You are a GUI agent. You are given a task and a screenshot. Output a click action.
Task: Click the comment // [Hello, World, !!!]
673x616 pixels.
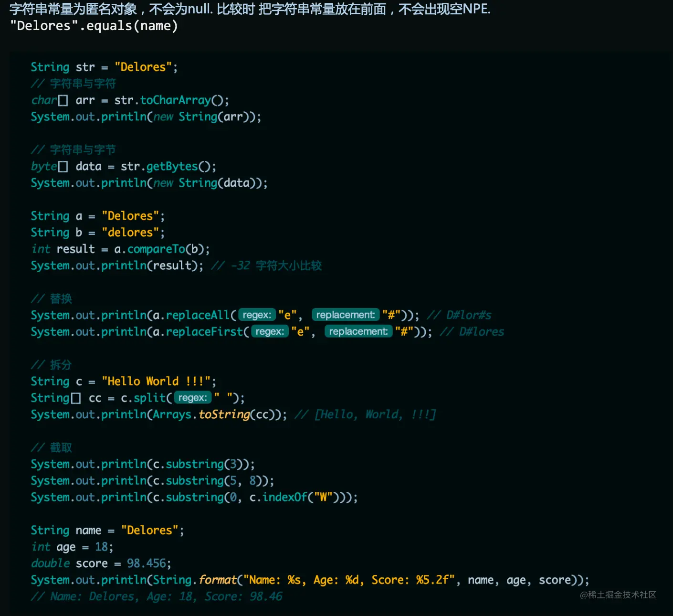[365, 414]
